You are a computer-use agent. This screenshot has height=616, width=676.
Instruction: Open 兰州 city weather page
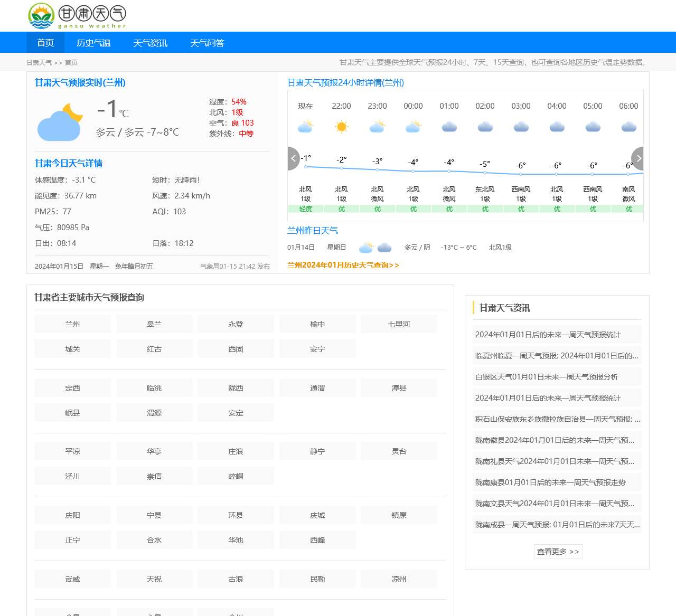click(72, 324)
